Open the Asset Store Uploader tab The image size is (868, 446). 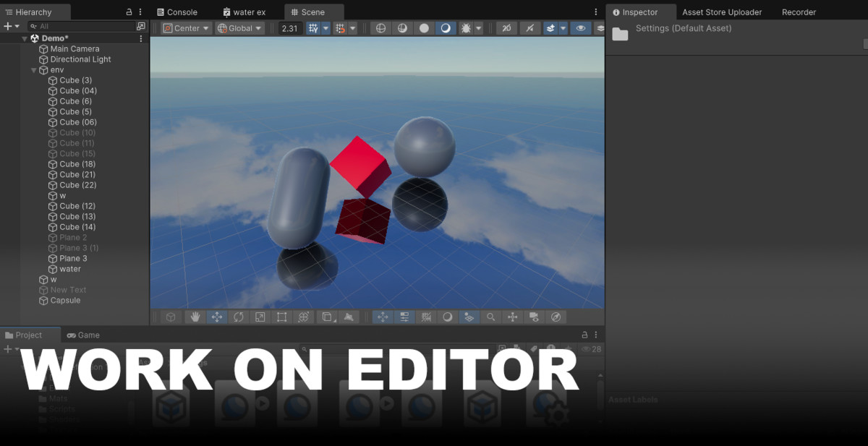(720, 12)
